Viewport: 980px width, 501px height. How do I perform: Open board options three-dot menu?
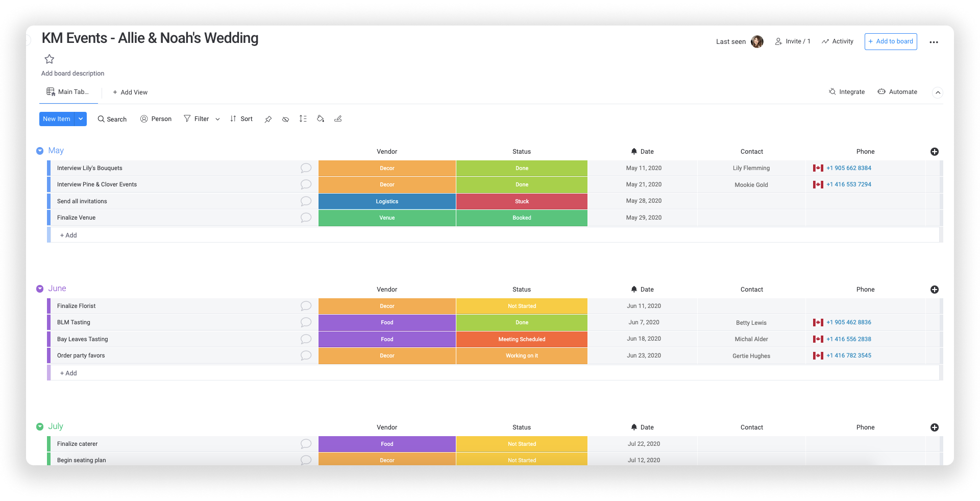click(934, 42)
